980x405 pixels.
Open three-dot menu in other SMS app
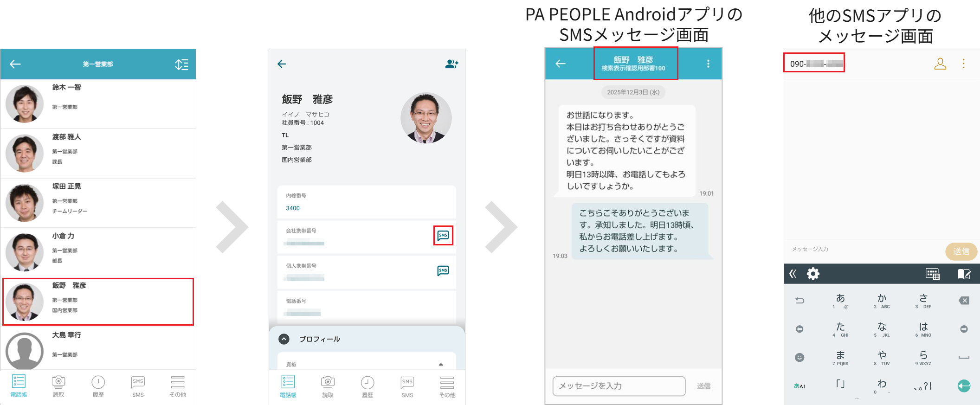pos(964,64)
